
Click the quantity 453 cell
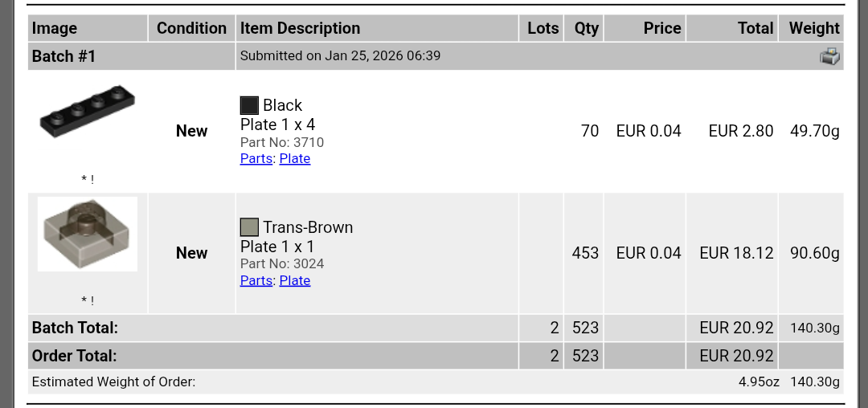585,253
